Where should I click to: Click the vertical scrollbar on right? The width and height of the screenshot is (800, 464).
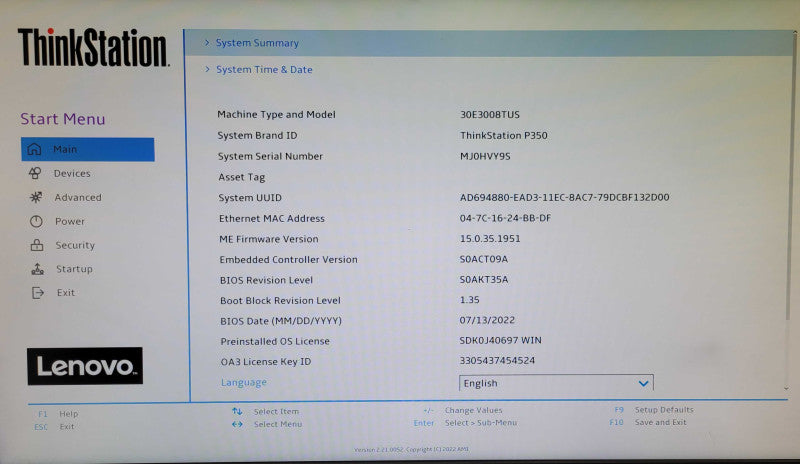tap(793, 179)
